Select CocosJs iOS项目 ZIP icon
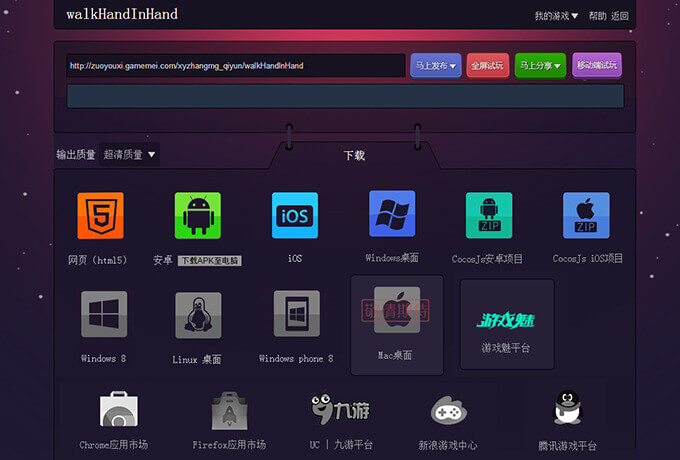The height and width of the screenshot is (460, 680). click(586, 215)
